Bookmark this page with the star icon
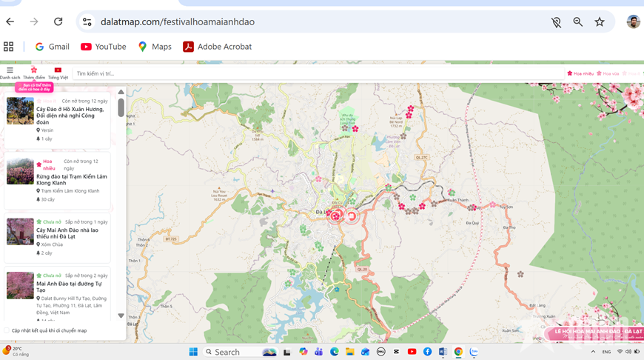644x360 pixels. tap(600, 22)
